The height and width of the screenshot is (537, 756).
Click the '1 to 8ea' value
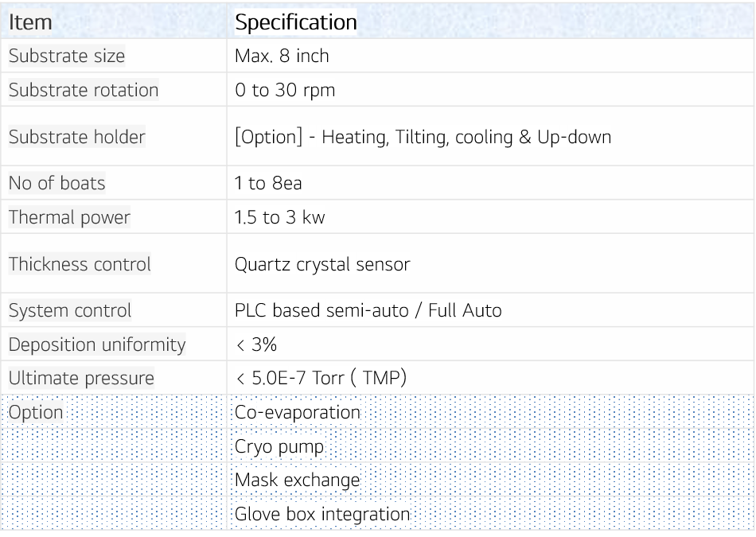[268, 184]
